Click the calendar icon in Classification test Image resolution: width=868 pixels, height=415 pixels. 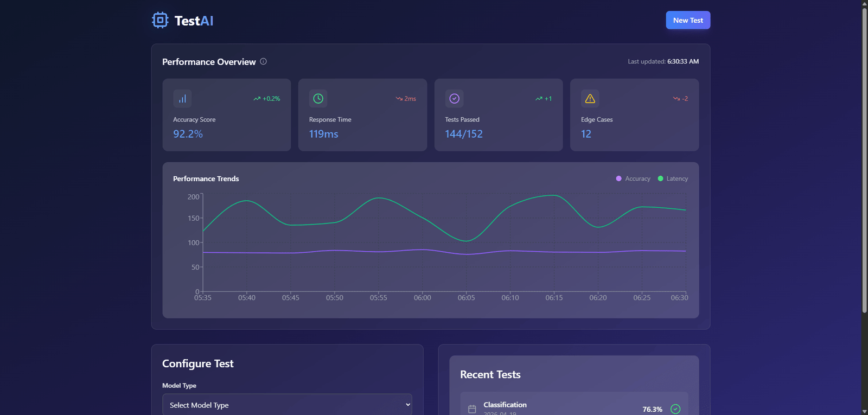(x=472, y=409)
